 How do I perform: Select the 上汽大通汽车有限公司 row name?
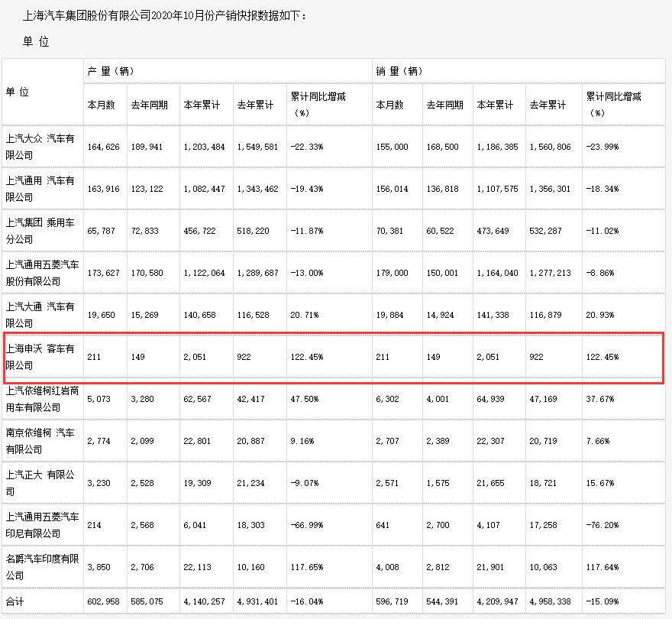[x=40, y=315]
